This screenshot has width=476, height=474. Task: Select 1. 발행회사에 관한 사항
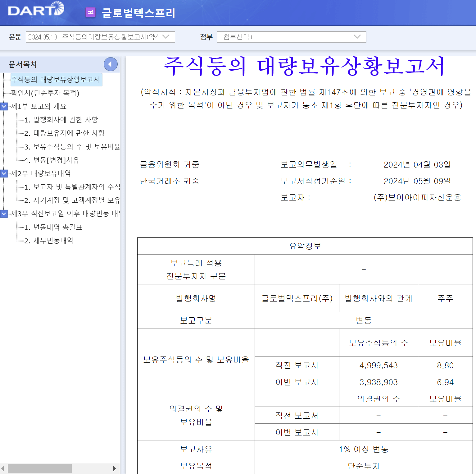pyautogui.click(x=61, y=120)
